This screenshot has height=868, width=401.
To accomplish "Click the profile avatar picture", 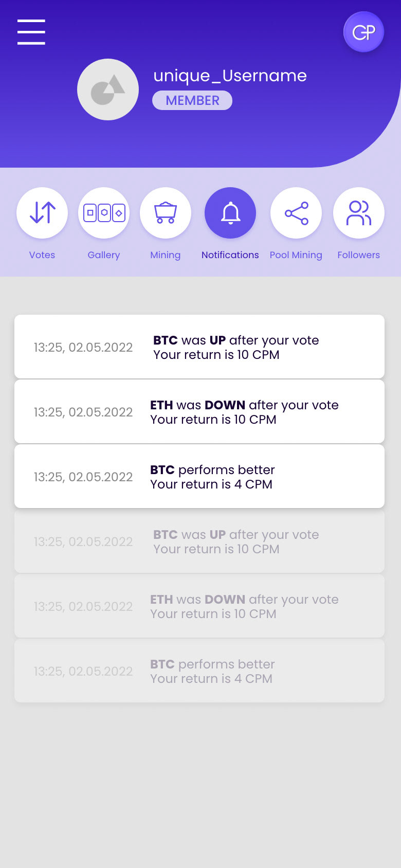I will tap(108, 89).
